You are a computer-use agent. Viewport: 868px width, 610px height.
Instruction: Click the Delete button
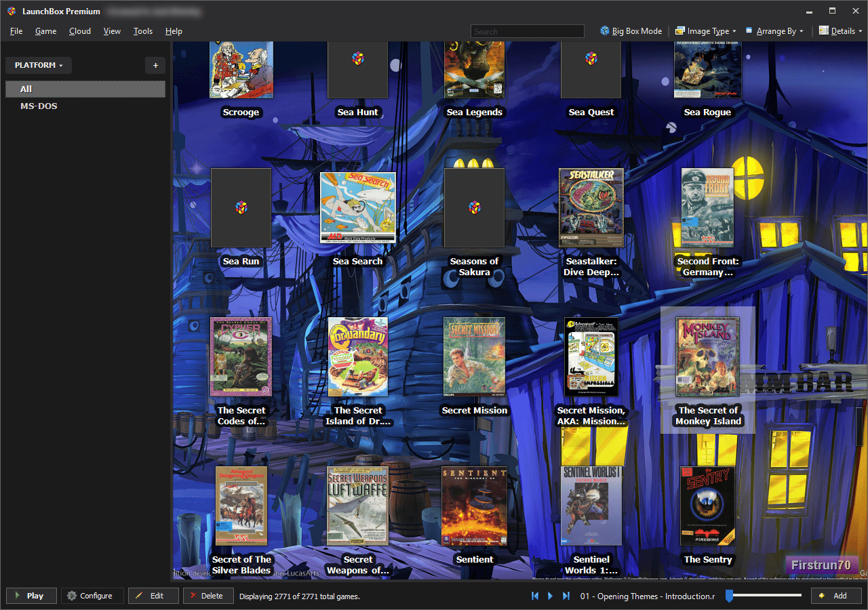tap(208, 596)
